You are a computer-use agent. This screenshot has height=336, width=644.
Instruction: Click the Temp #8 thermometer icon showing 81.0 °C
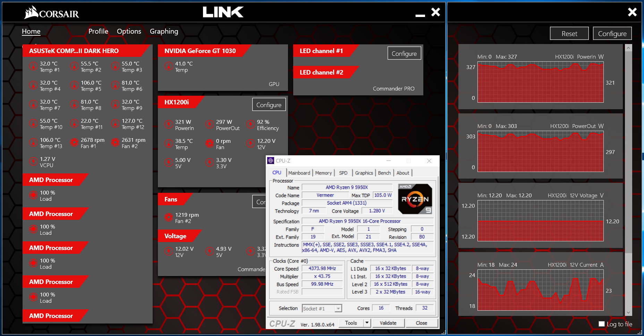pos(74,104)
